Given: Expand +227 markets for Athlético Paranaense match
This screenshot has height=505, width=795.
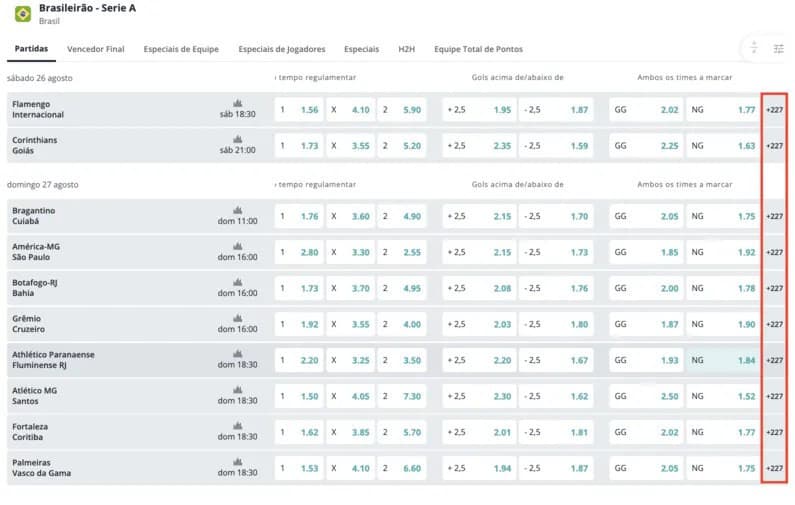Looking at the screenshot, I should point(774,360).
